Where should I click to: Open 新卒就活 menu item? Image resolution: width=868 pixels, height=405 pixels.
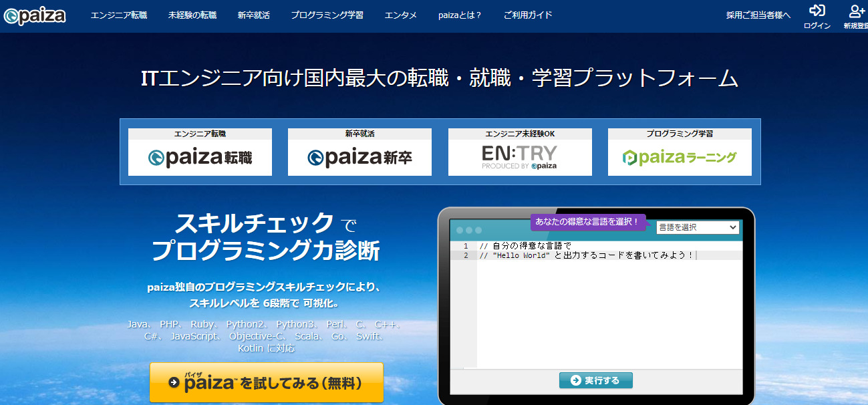pos(254,15)
